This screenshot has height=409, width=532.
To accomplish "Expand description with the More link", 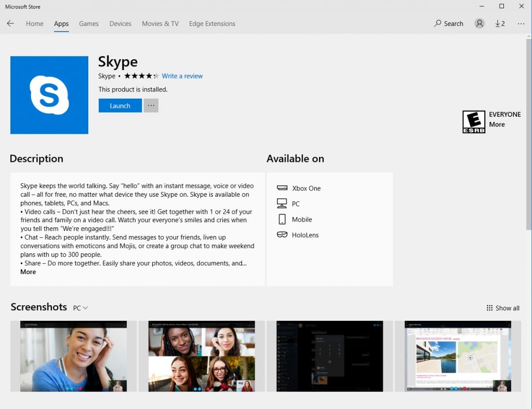I will (x=28, y=272).
